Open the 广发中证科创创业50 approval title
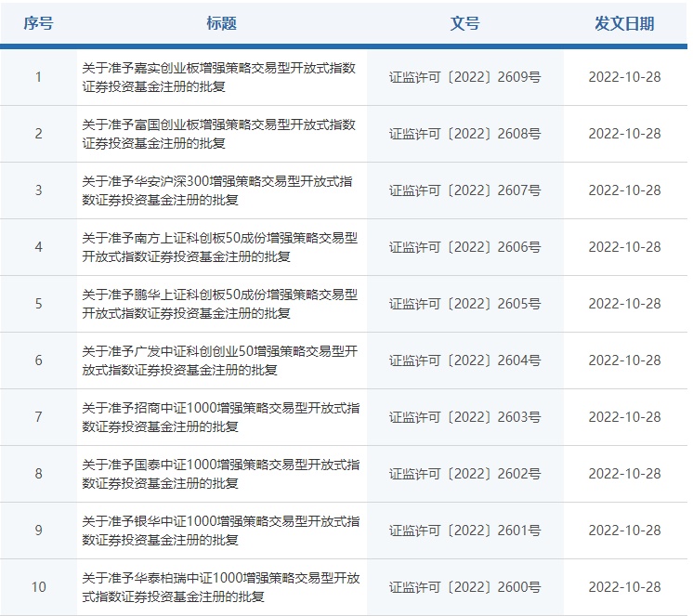 coord(219,360)
